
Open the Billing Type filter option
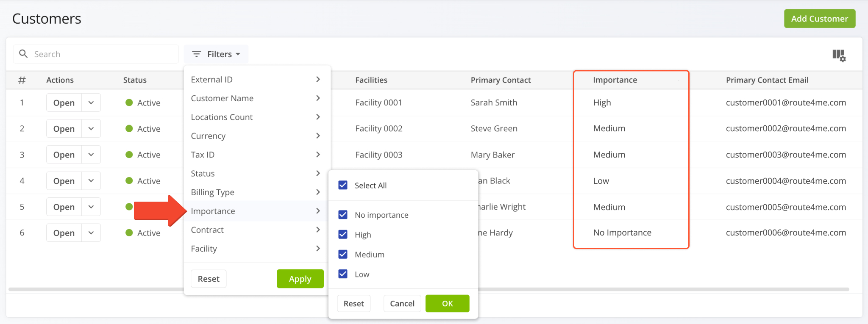[x=257, y=192]
